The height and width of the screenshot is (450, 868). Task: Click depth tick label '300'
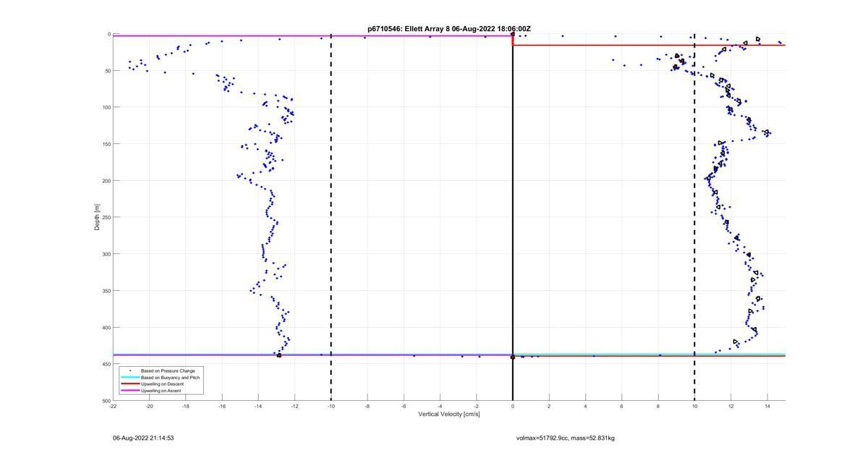[x=106, y=254]
